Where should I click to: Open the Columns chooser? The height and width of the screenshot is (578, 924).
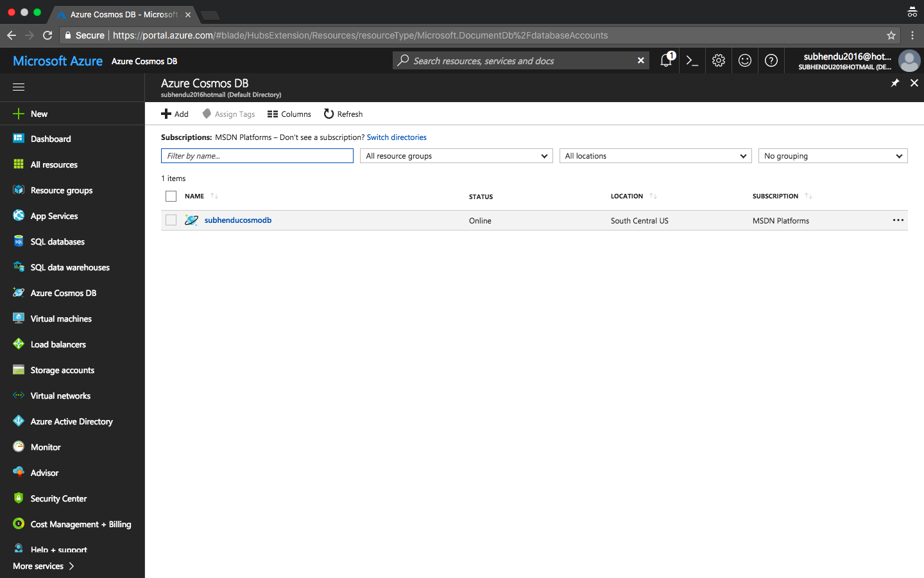[289, 114]
